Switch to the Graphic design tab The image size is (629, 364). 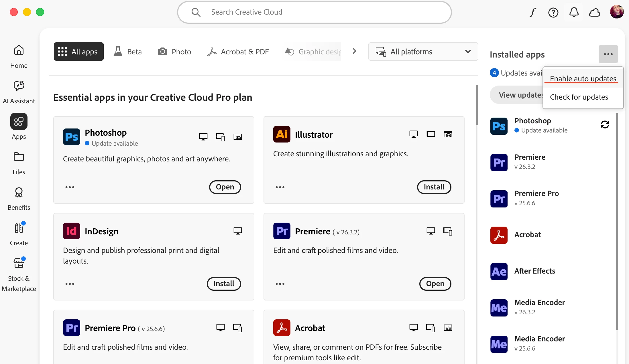(313, 52)
